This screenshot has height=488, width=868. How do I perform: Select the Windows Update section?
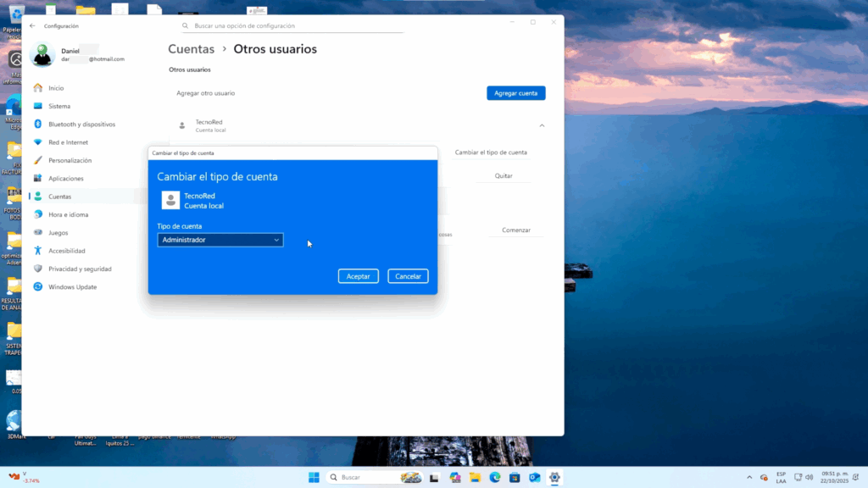72,287
